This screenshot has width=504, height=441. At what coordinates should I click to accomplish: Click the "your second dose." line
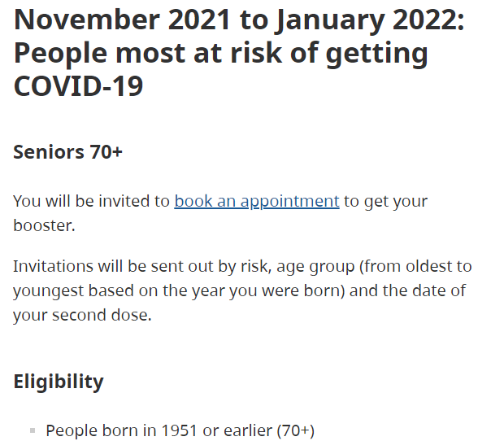pos(82,315)
